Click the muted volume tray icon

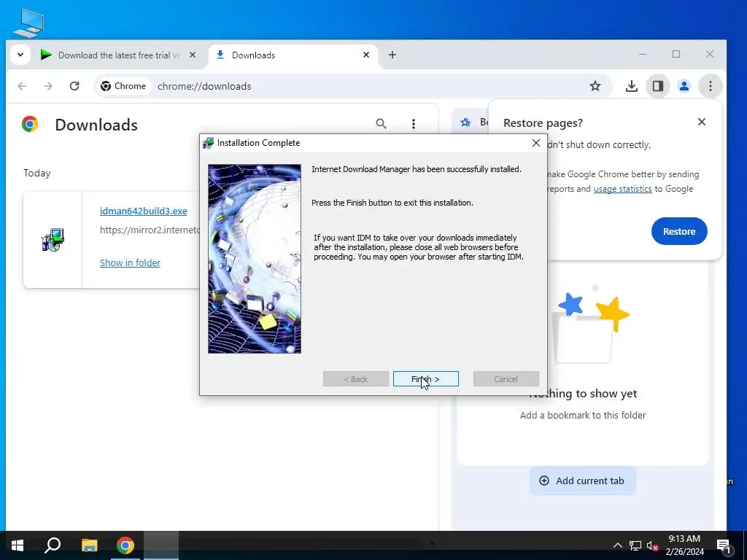(x=652, y=545)
